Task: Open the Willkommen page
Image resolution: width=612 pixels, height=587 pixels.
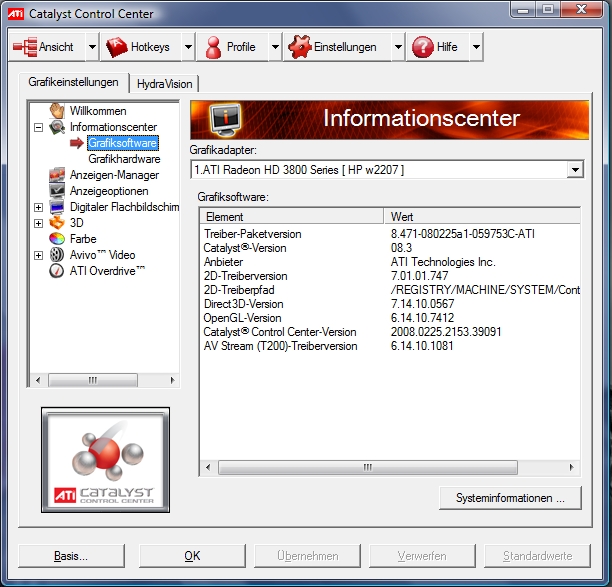Action: pyautogui.click(x=98, y=111)
